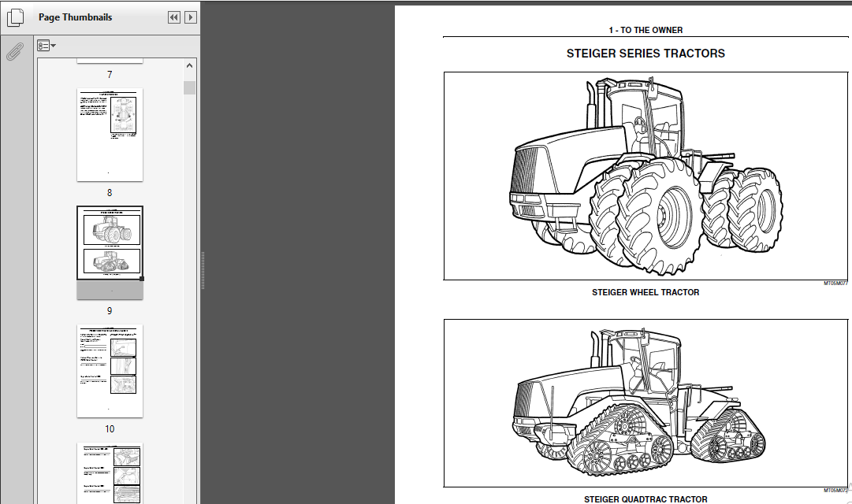This screenshot has height=504, width=852.
Task: Open the Attachments paperclip panel
Action: tap(15, 52)
